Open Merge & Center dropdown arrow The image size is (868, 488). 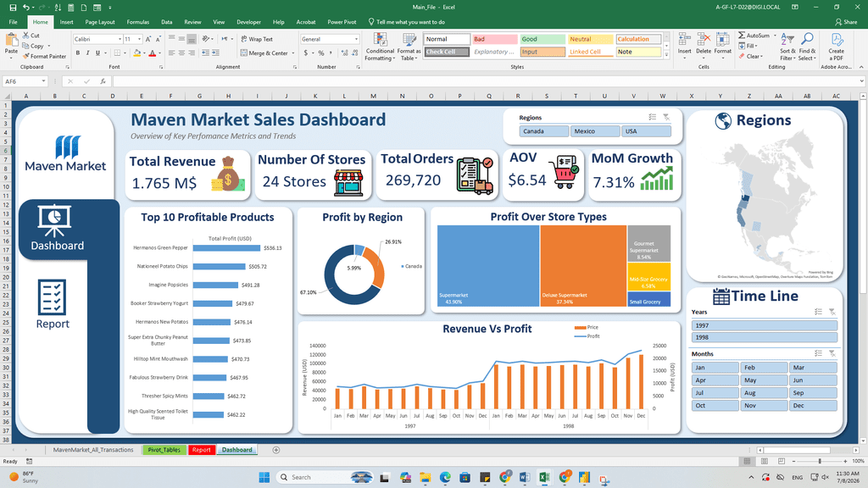(292, 53)
